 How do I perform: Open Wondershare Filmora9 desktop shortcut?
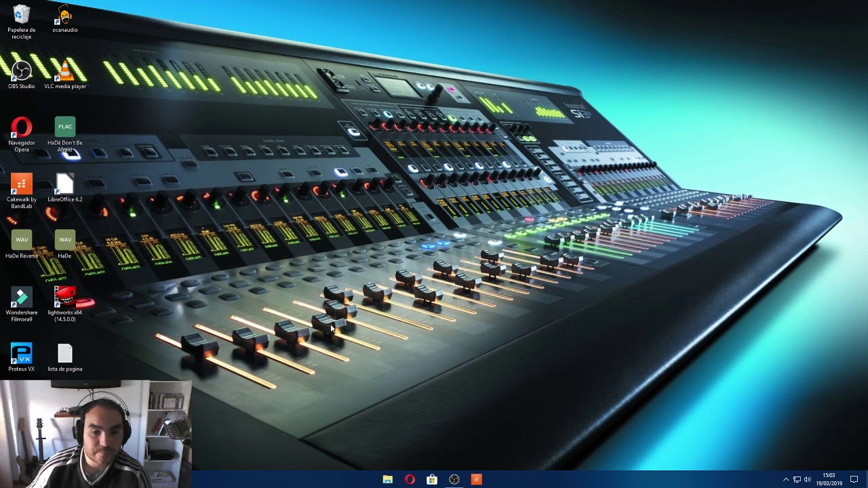[x=21, y=304]
